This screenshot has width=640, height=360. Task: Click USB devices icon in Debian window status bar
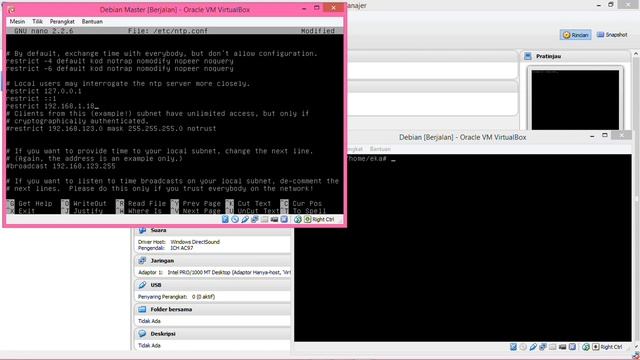click(533, 347)
